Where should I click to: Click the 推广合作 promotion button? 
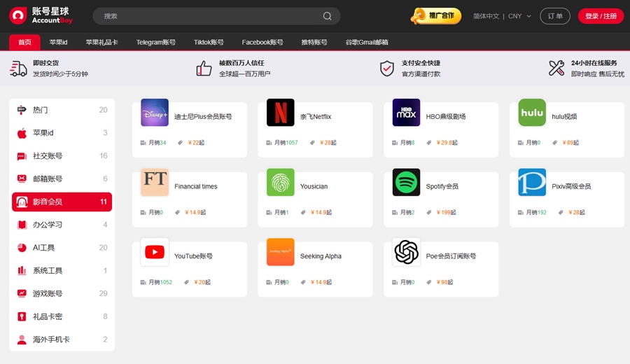(x=436, y=16)
